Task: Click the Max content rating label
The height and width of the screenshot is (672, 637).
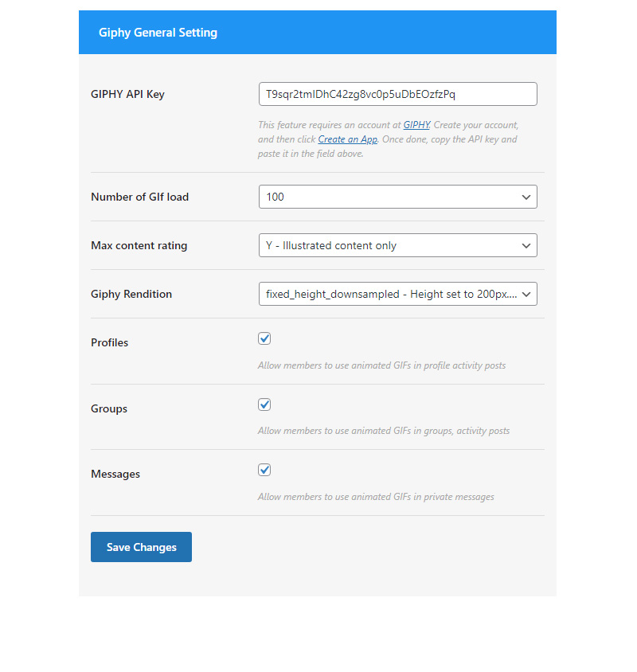Action: click(139, 245)
